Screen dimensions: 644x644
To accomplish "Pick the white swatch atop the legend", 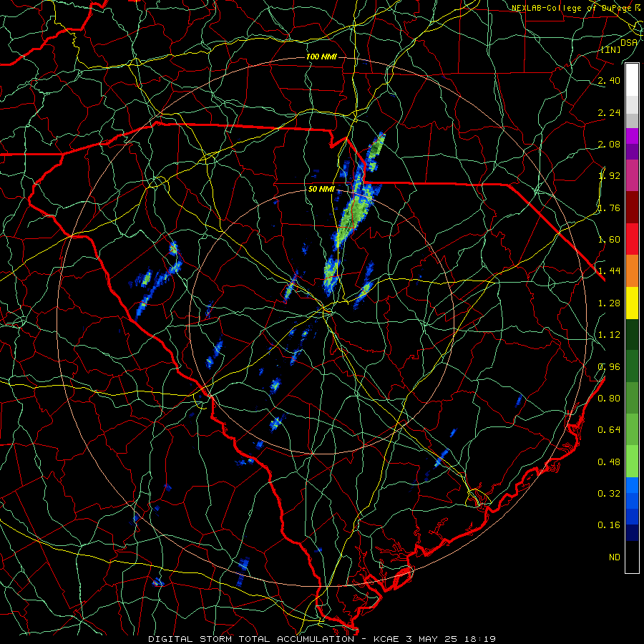I will (x=632, y=80).
